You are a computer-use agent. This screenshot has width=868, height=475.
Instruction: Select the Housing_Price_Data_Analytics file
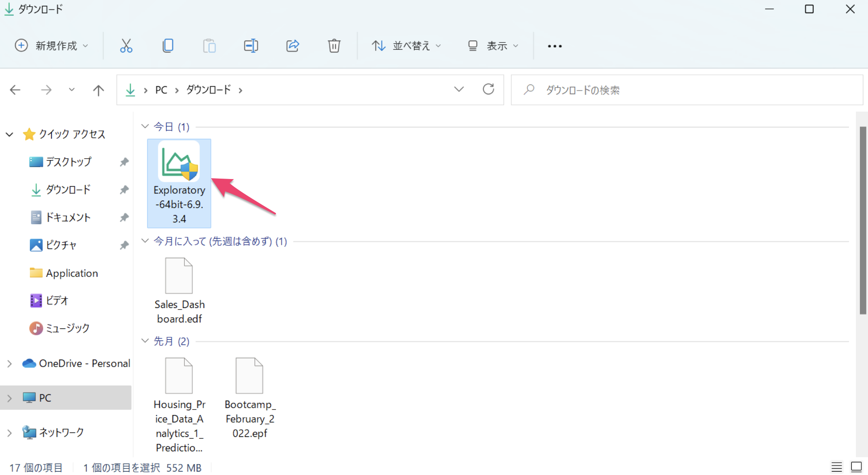[179, 405]
